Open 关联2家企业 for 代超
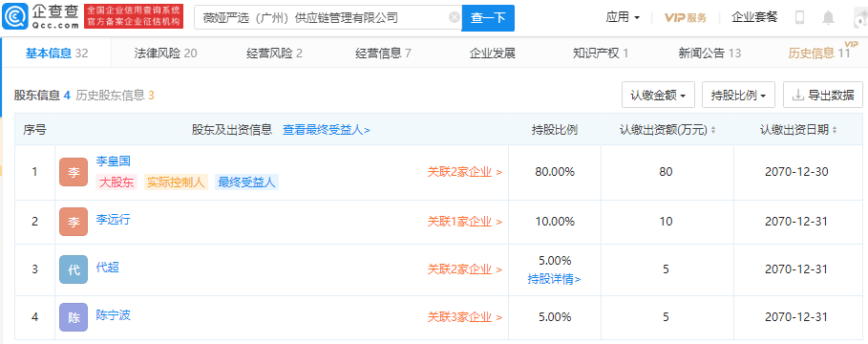This screenshot has width=868, height=344. click(x=464, y=269)
